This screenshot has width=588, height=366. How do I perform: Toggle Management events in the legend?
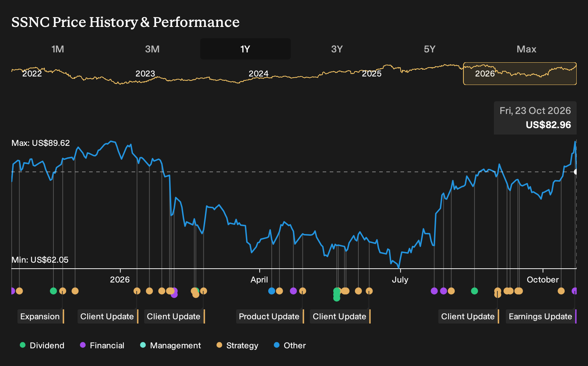(171, 345)
